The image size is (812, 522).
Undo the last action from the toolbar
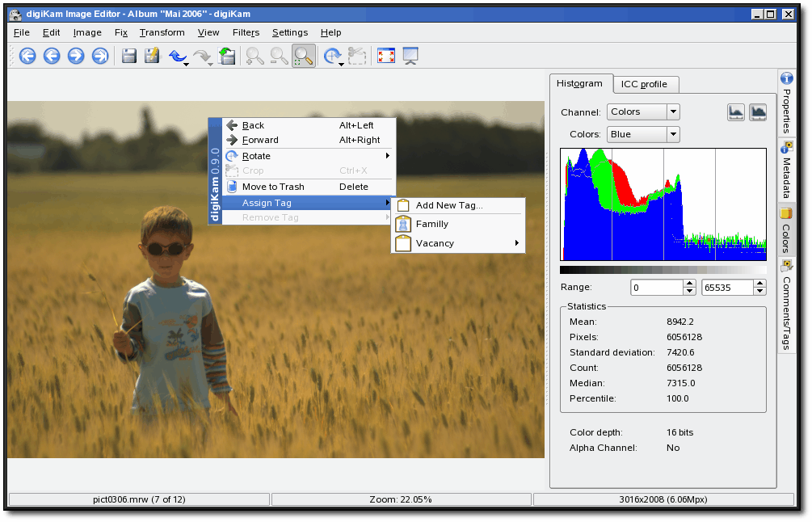tap(177, 56)
